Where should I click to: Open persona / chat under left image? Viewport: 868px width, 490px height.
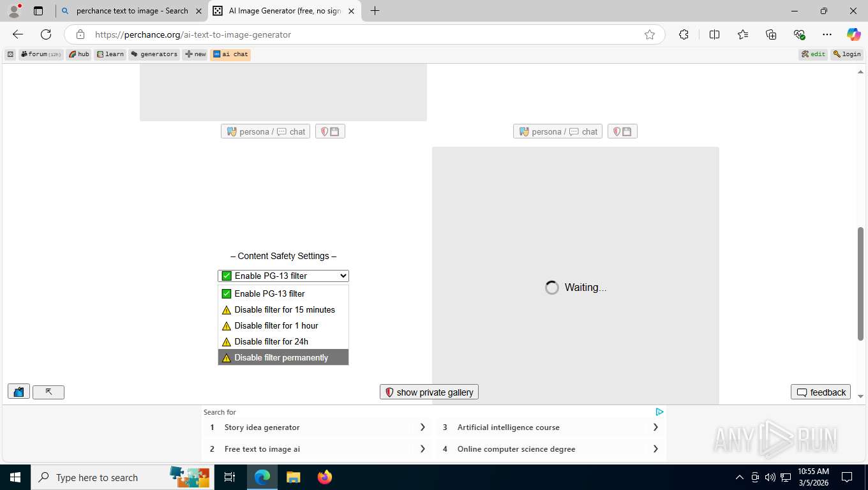[266, 131]
